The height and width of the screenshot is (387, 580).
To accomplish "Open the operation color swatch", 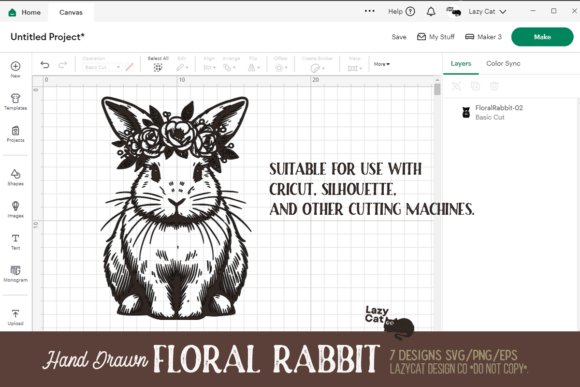I will pos(129,67).
